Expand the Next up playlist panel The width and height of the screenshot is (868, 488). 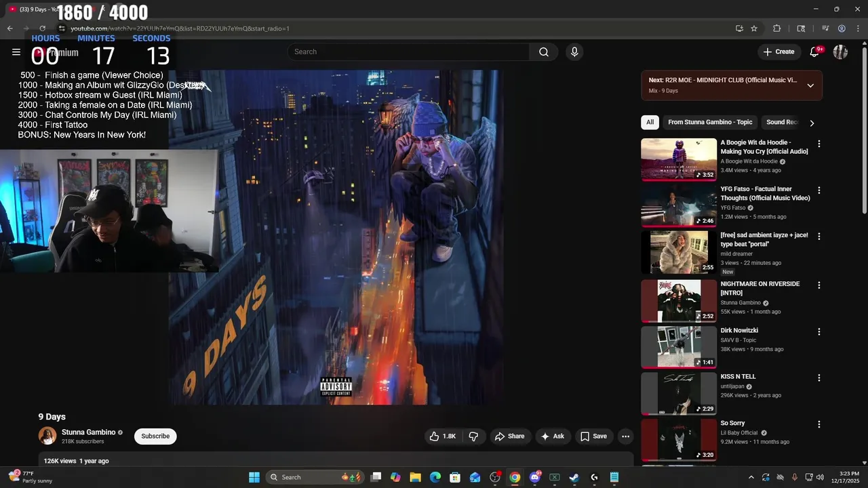coord(810,85)
